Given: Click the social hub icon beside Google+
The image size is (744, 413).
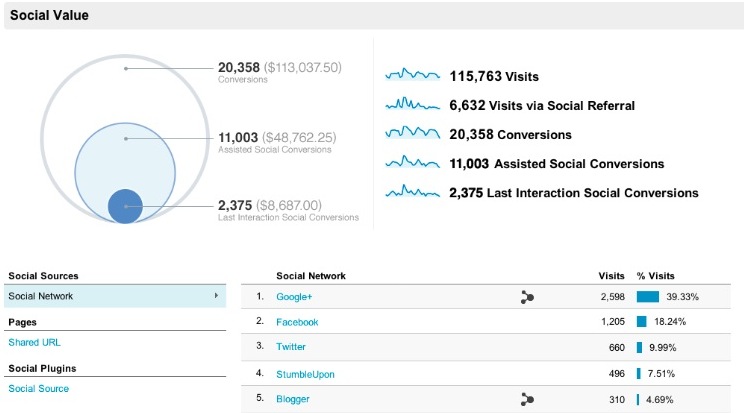Looking at the screenshot, I should pyautogui.click(x=527, y=297).
